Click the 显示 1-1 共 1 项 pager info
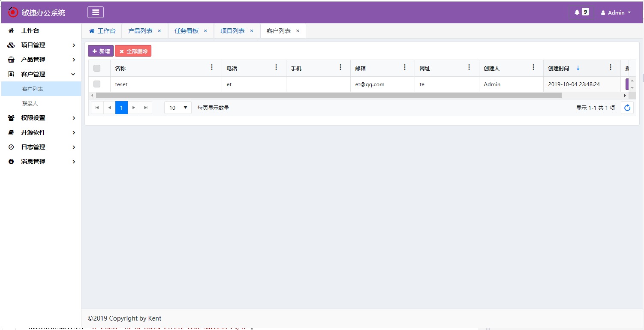This screenshot has width=644, height=330. click(596, 108)
